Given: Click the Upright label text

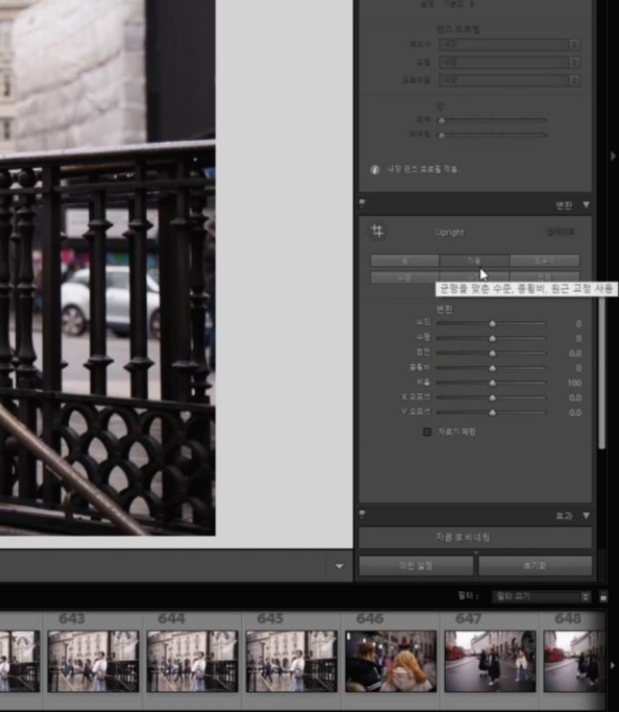Looking at the screenshot, I should coord(450,232).
